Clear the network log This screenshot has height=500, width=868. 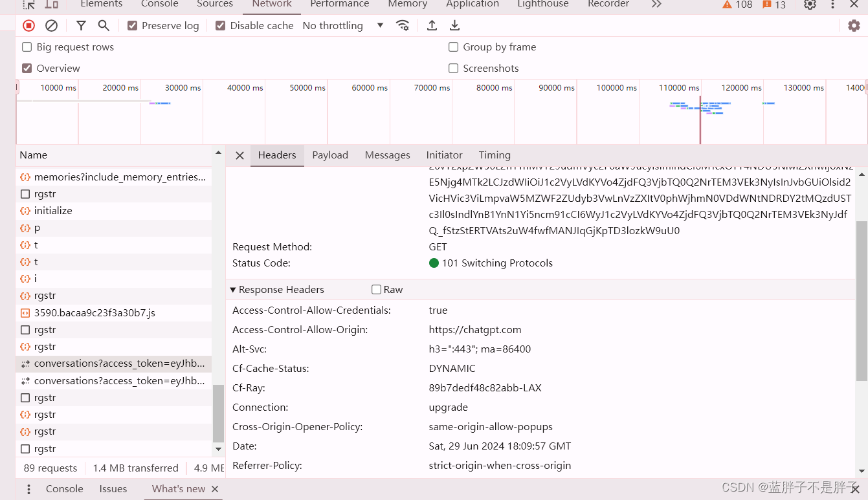point(51,26)
